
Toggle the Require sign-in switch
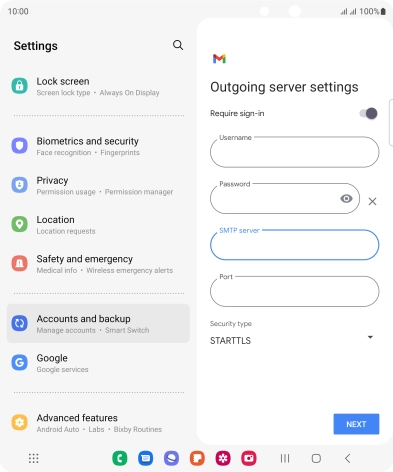coord(368,113)
